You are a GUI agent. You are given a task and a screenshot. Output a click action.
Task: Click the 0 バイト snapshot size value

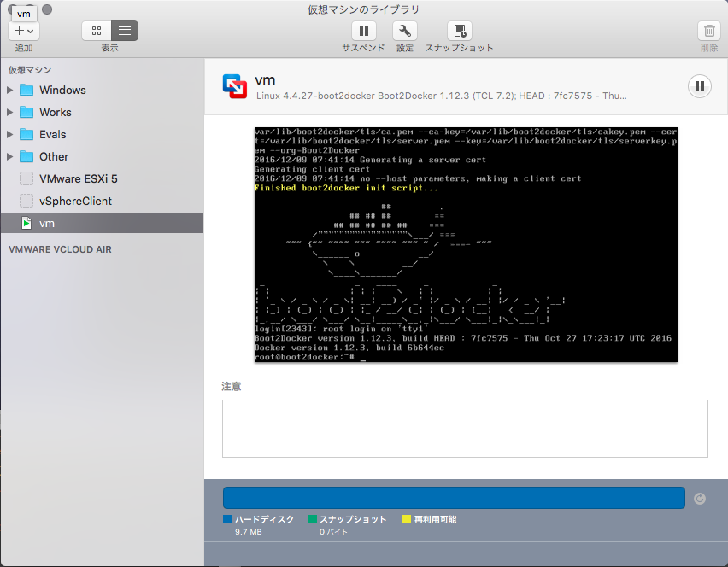pyautogui.click(x=333, y=532)
